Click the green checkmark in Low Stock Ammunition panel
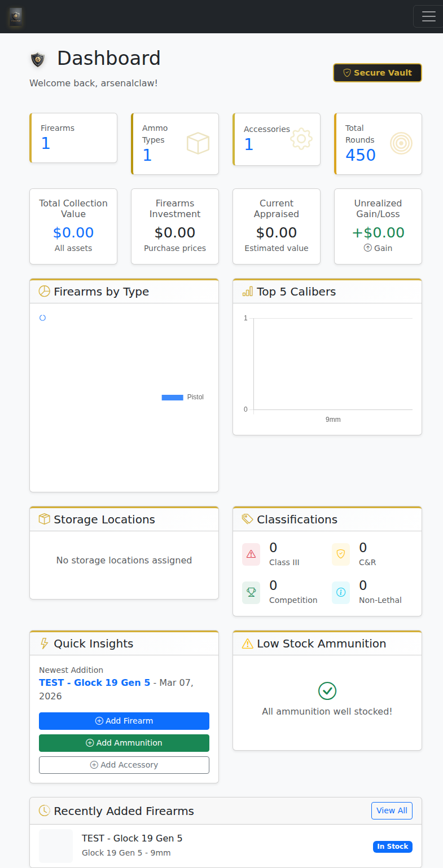 click(327, 689)
